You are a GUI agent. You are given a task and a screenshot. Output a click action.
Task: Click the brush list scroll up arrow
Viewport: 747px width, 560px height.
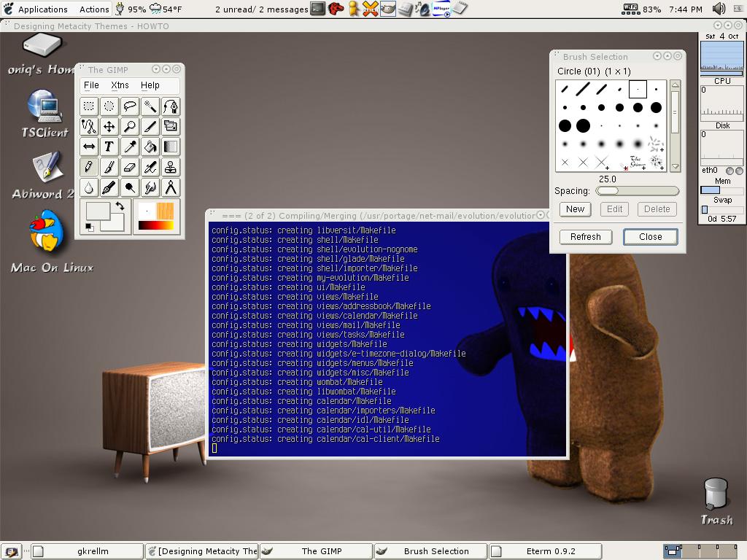675,85
